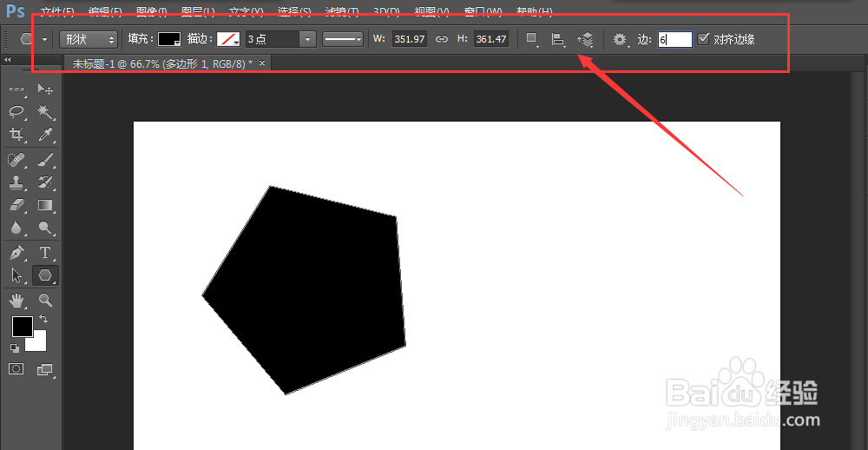
Task: Select the Magic Wand tool
Action: tap(45, 111)
